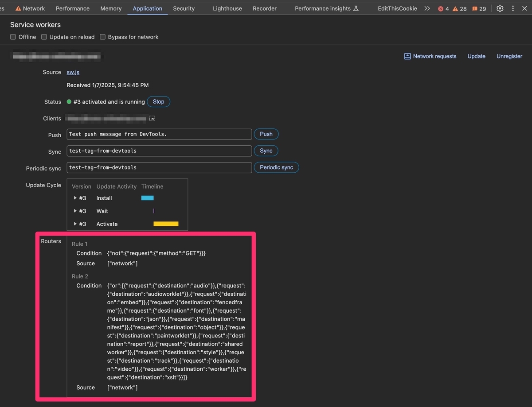The width and height of the screenshot is (532, 407).
Task: Expand the #3 Activate row
Action: (75, 224)
